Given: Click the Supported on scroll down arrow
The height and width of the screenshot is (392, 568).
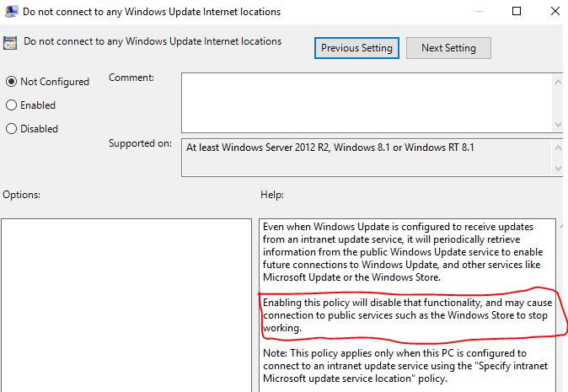Looking at the screenshot, I should click(x=558, y=169).
